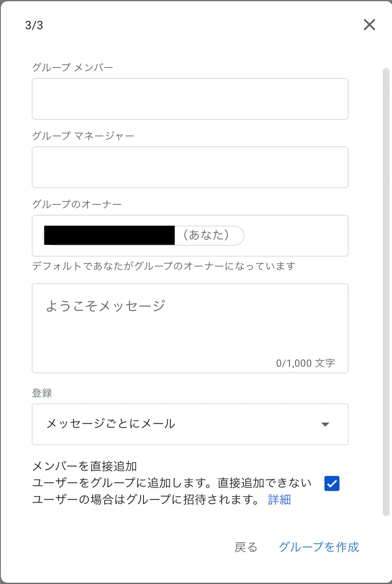
Task: Click the グループ メンバー label
Action: [x=73, y=68]
